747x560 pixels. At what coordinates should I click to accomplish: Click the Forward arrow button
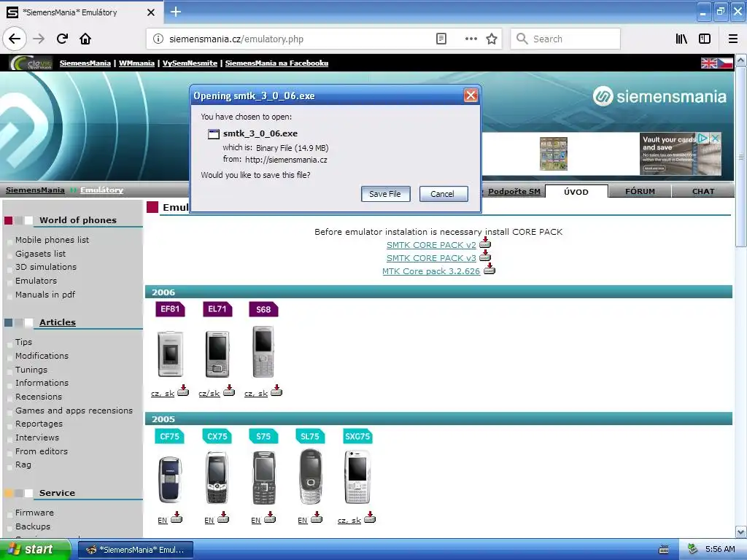[39, 39]
